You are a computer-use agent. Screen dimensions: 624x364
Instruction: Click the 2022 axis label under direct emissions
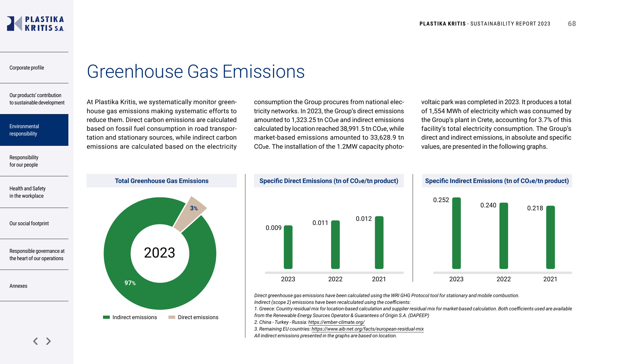[335, 279]
